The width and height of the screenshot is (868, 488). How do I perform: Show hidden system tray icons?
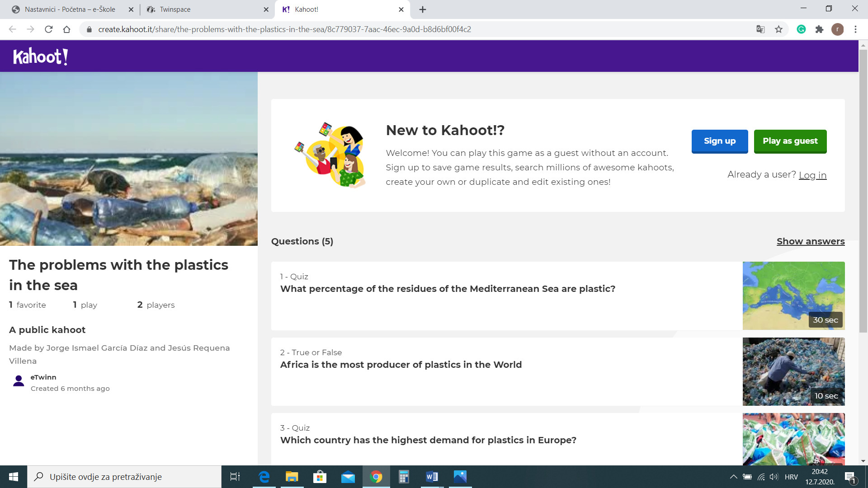tap(733, 477)
